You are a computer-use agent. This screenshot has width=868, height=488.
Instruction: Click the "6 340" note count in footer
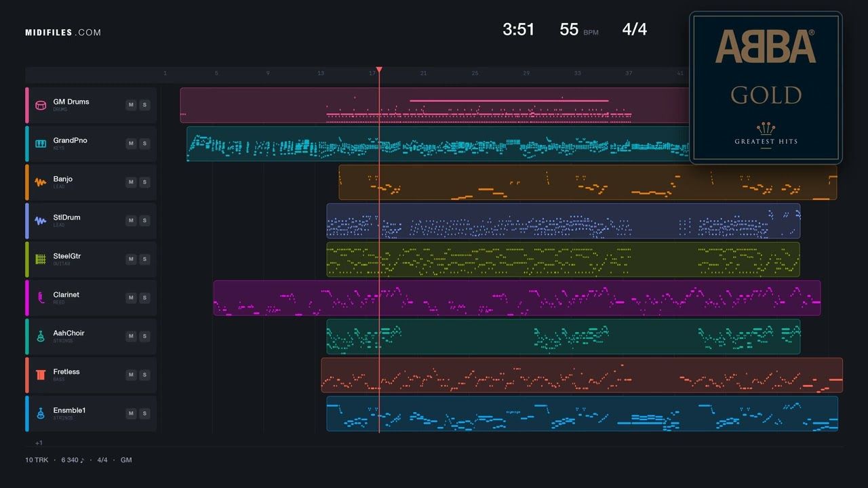pyautogui.click(x=73, y=460)
